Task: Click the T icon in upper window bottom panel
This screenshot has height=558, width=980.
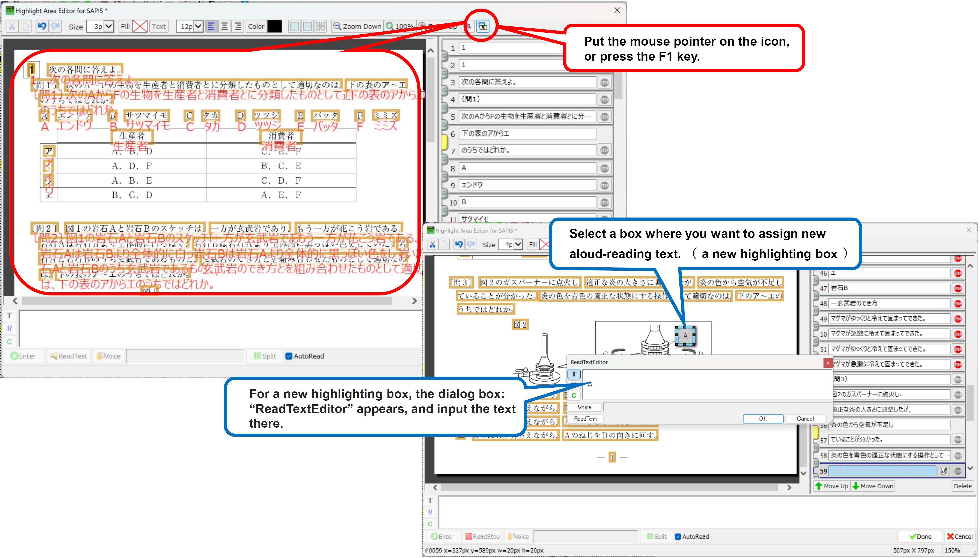Action: tap(9, 315)
